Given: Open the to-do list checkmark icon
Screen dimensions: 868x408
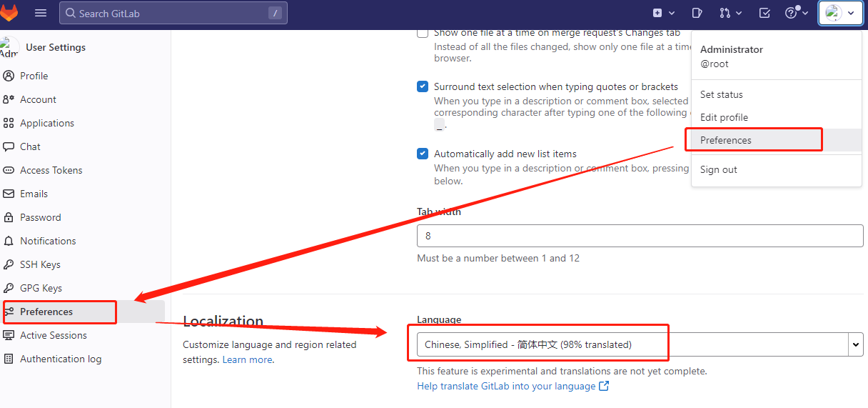Looking at the screenshot, I should pos(764,13).
